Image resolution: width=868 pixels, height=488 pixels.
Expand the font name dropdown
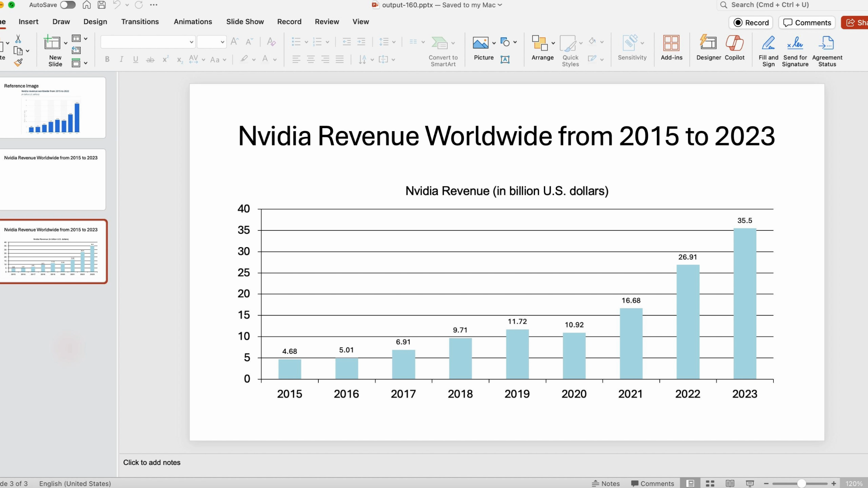click(x=191, y=42)
